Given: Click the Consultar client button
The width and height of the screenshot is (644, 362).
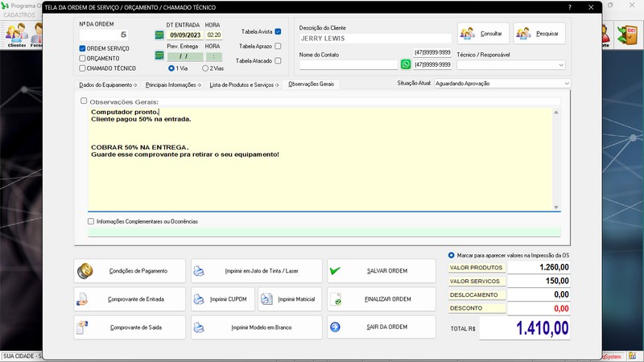Looking at the screenshot, I should (x=483, y=33).
